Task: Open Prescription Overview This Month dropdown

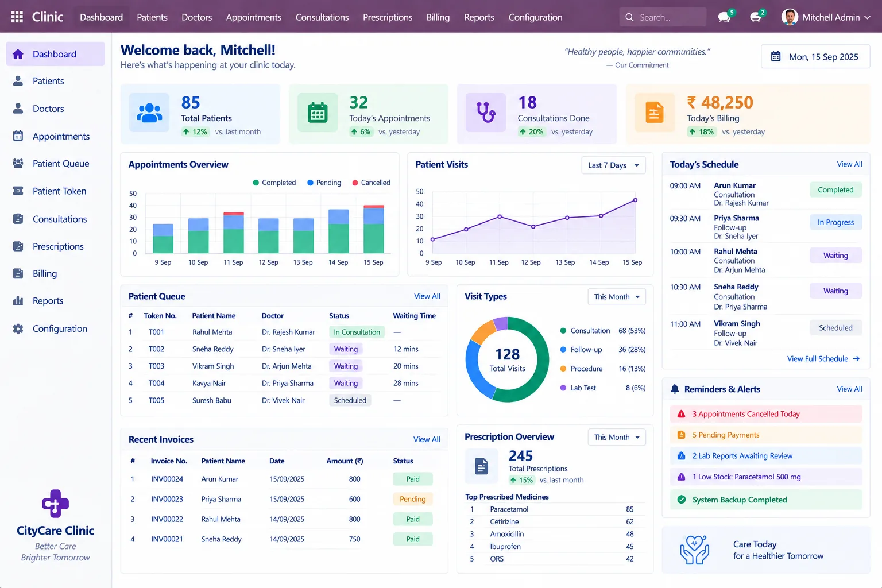Action: [x=617, y=438]
